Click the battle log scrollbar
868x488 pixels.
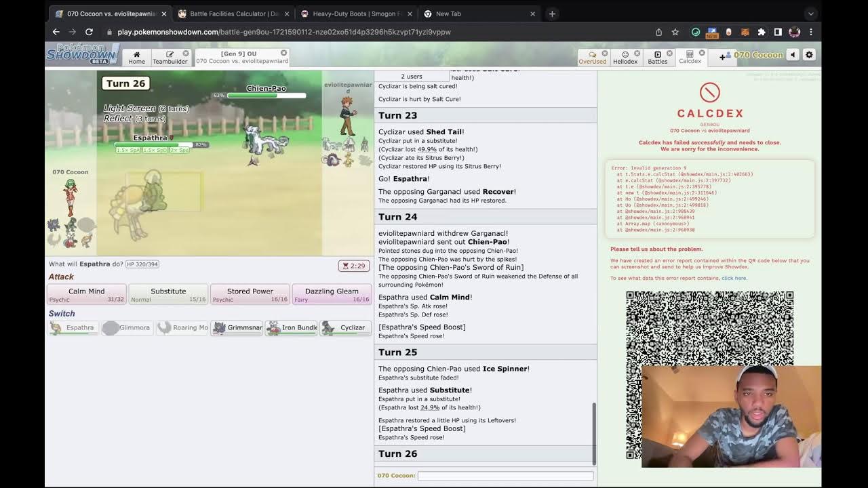(x=595, y=434)
